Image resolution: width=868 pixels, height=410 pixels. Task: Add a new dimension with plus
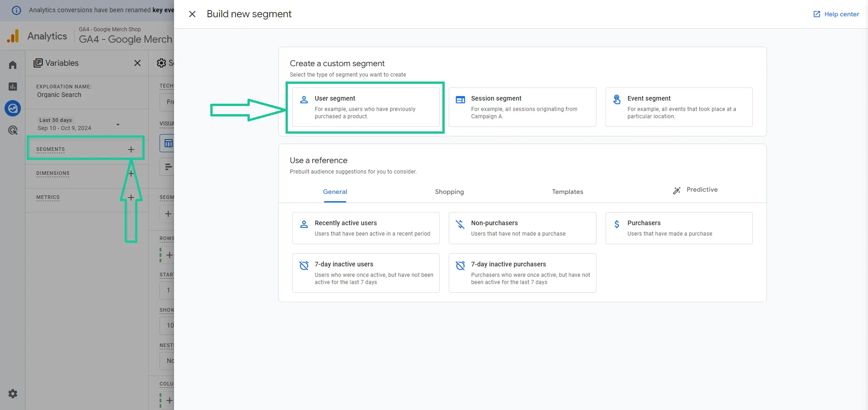[x=131, y=174]
